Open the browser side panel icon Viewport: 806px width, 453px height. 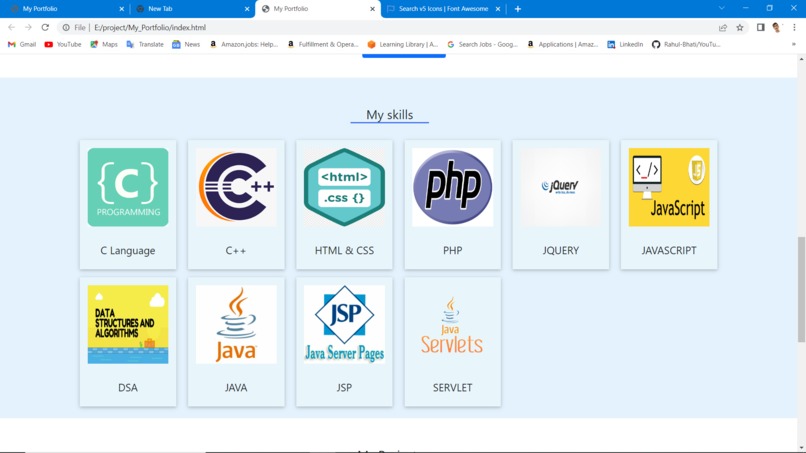(760, 28)
